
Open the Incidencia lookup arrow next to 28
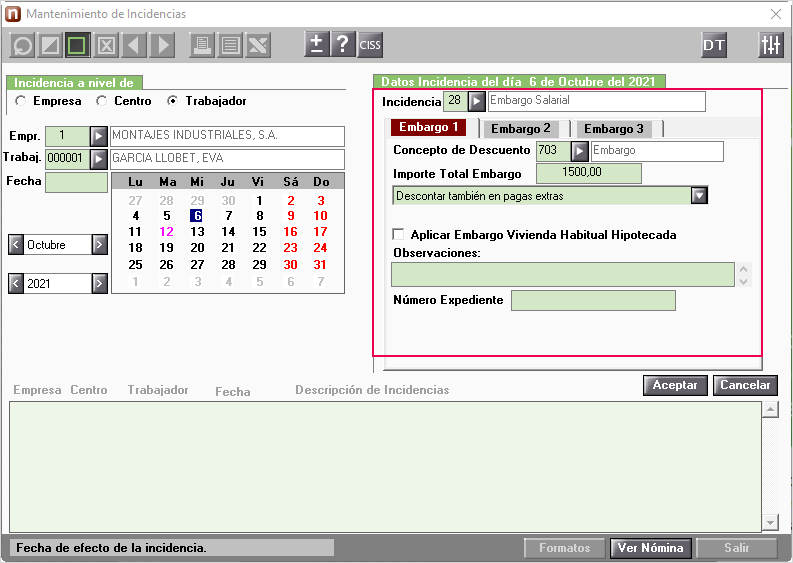coord(476,101)
